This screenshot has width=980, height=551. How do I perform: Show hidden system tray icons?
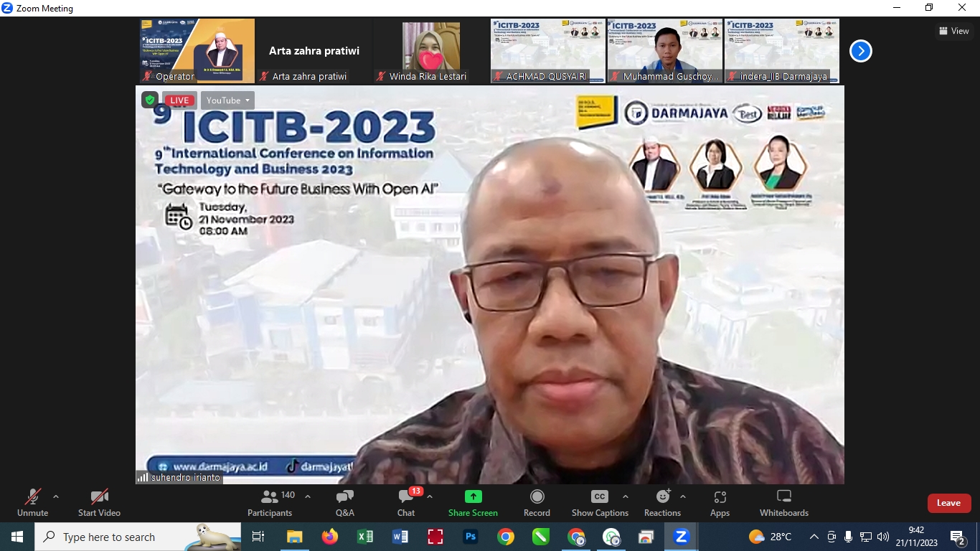(814, 537)
